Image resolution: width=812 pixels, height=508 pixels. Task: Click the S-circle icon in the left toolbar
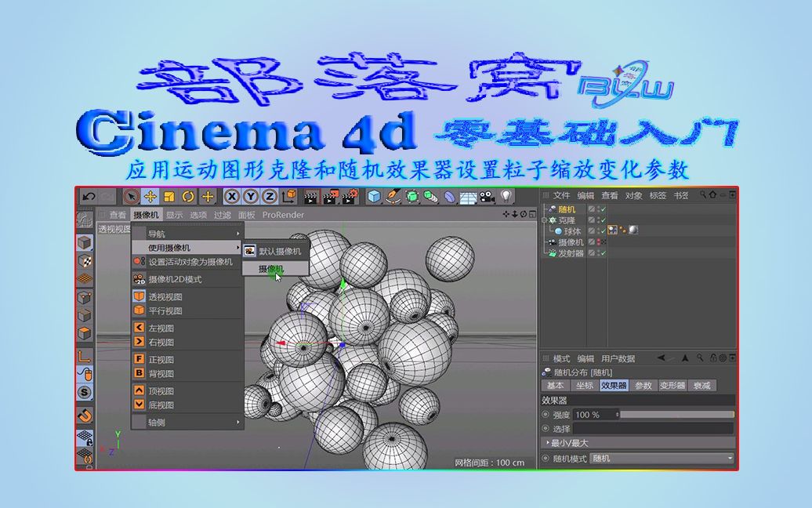click(x=85, y=392)
